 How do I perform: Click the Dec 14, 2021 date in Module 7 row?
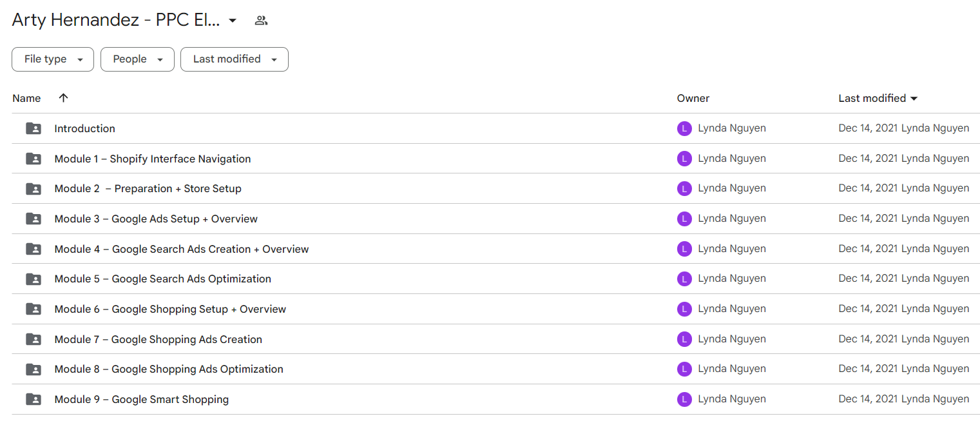click(x=868, y=339)
